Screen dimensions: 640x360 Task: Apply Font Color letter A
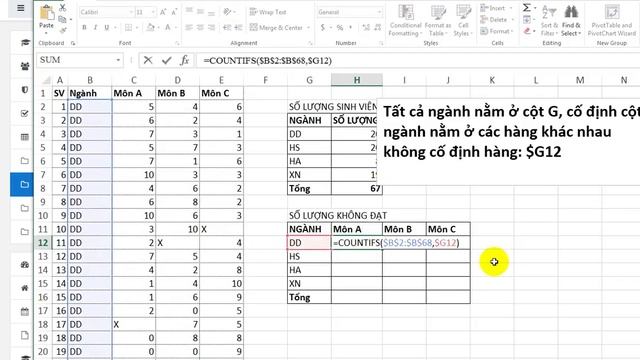tap(168, 27)
